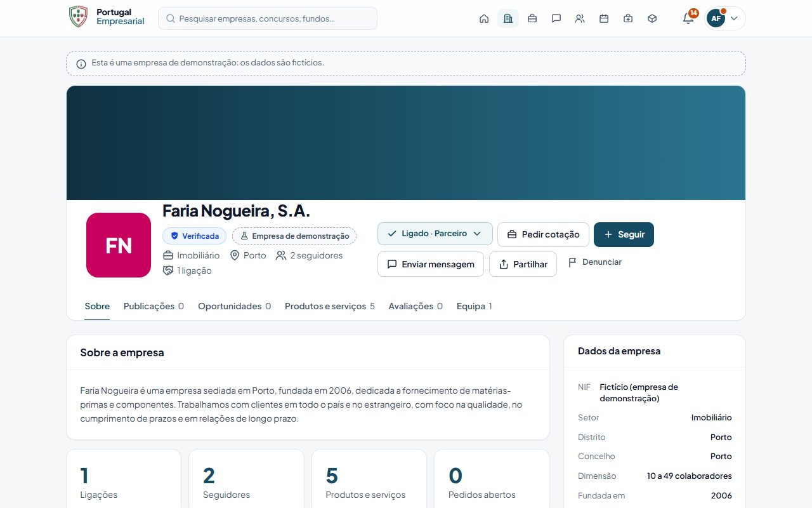Image resolution: width=812 pixels, height=508 pixels.
Task: Open the Publicações tab
Action: (154, 307)
